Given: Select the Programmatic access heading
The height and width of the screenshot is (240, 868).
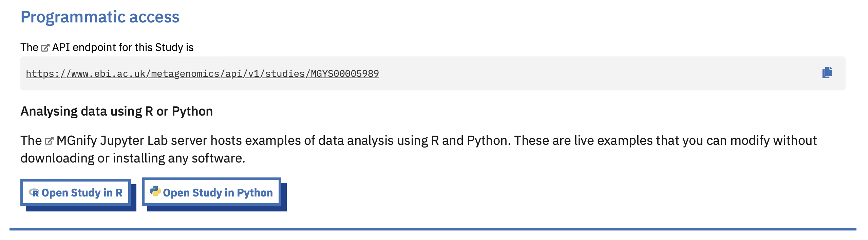Looking at the screenshot, I should (x=100, y=17).
